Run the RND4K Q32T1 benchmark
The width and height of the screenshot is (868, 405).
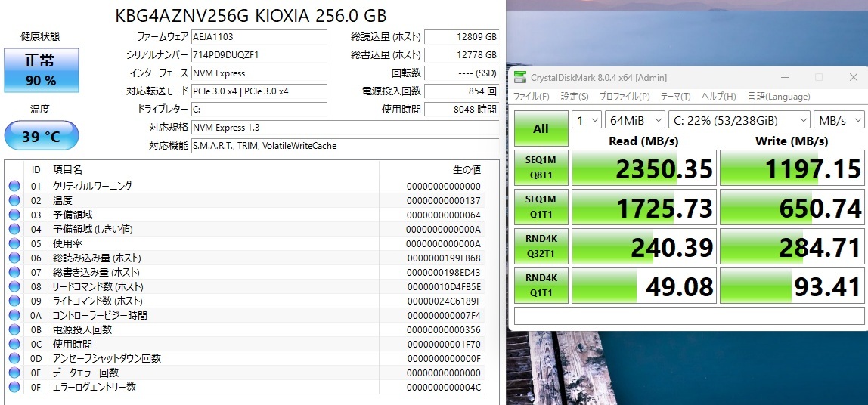point(541,246)
